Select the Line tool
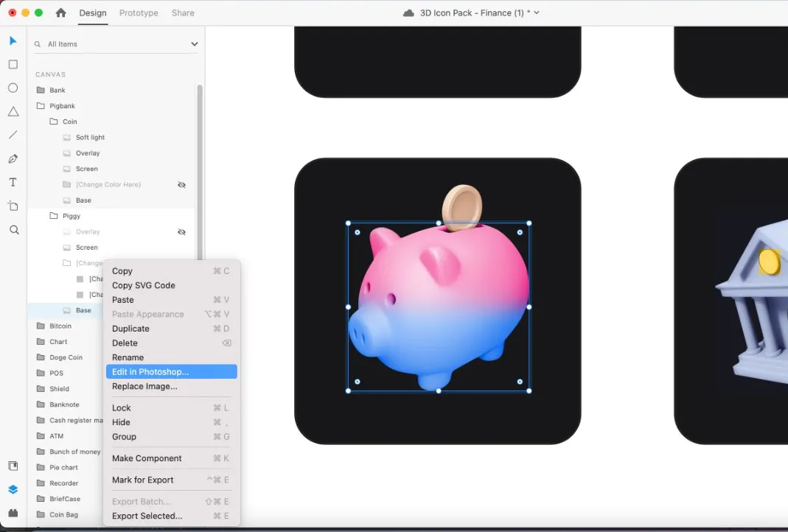 coord(13,135)
